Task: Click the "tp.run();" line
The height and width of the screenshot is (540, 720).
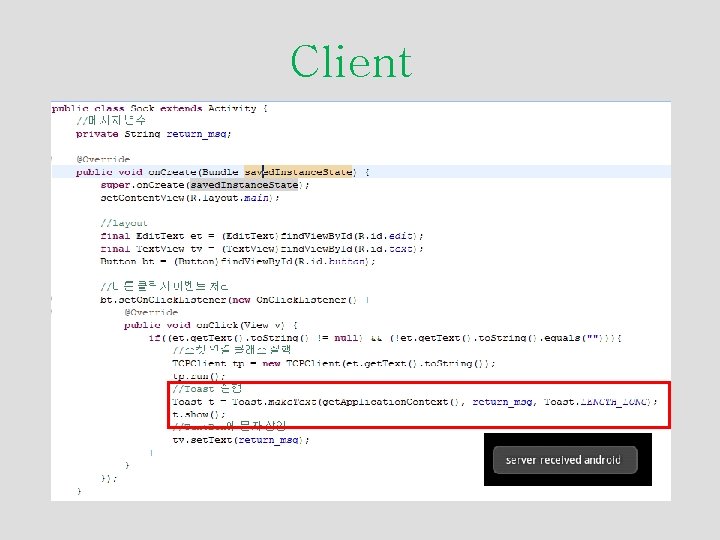Action: pyautogui.click(x=198, y=376)
